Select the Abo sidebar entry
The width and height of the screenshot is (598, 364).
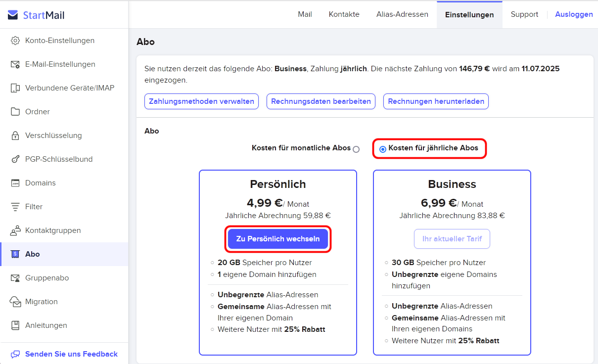64,254
